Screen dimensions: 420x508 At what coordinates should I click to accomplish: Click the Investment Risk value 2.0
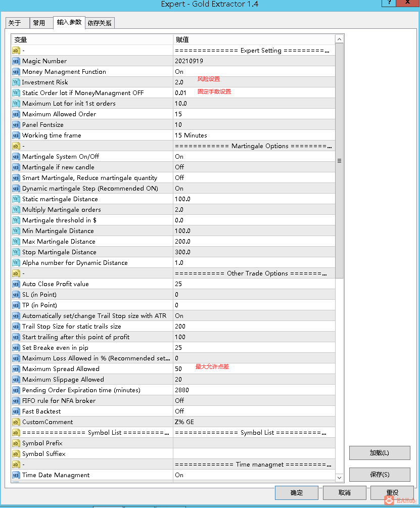point(179,82)
